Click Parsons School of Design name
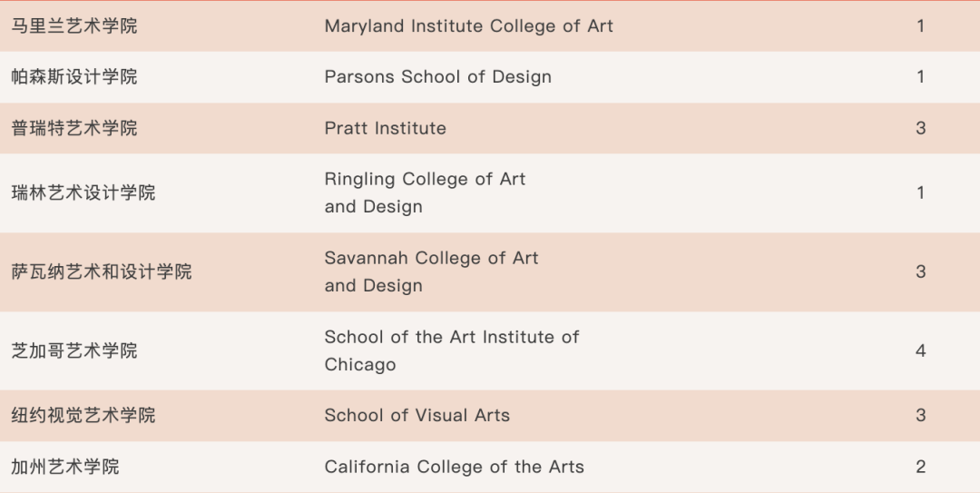The height and width of the screenshot is (493, 980). click(437, 77)
